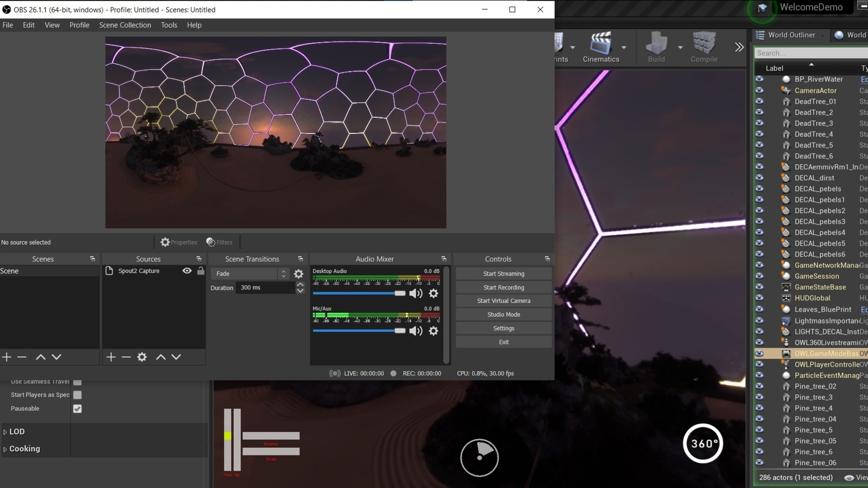
Task: Remove the selected scene using the minus icon
Action: (22, 357)
